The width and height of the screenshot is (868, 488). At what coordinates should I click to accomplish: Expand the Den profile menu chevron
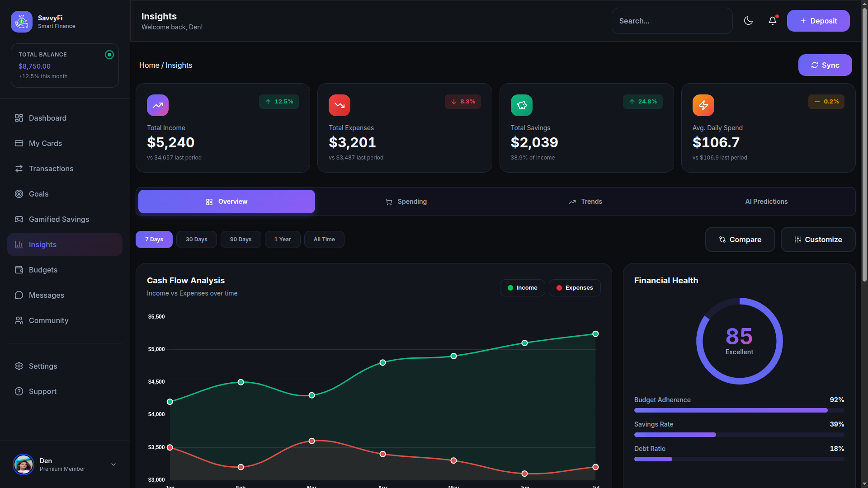(x=113, y=465)
